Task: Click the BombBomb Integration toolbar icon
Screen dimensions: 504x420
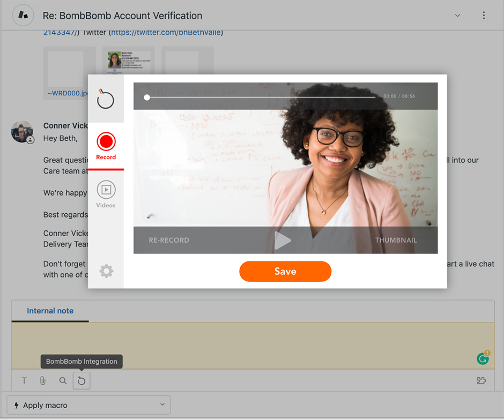Action: tap(81, 381)
